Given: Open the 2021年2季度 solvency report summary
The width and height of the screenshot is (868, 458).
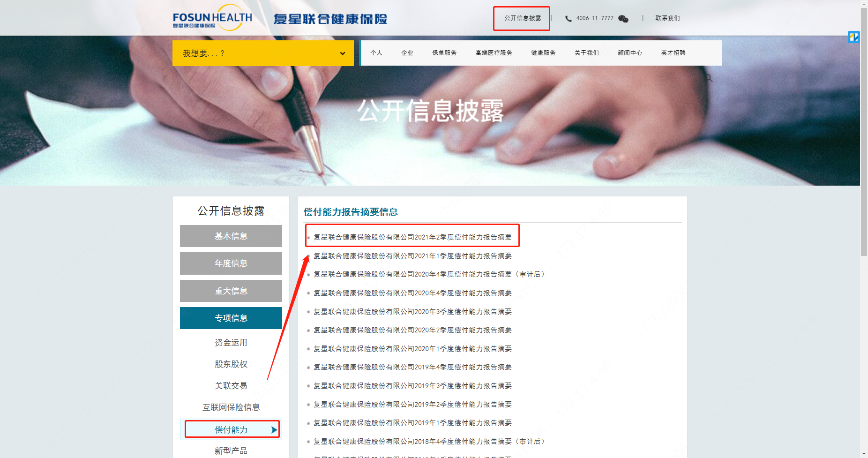Looking at the screenshot, I should point(412,237).
